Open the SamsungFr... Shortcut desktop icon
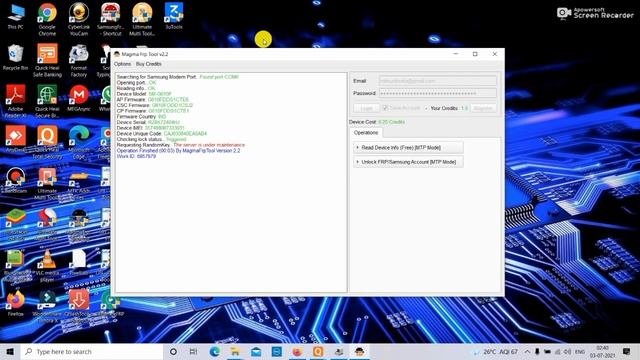 (110, 19)
